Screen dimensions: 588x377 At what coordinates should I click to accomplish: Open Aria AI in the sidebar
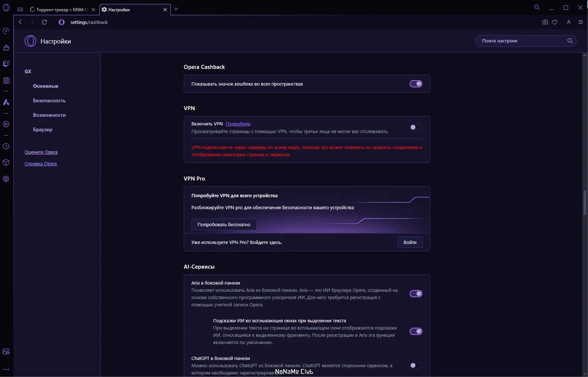click(6, 102)
